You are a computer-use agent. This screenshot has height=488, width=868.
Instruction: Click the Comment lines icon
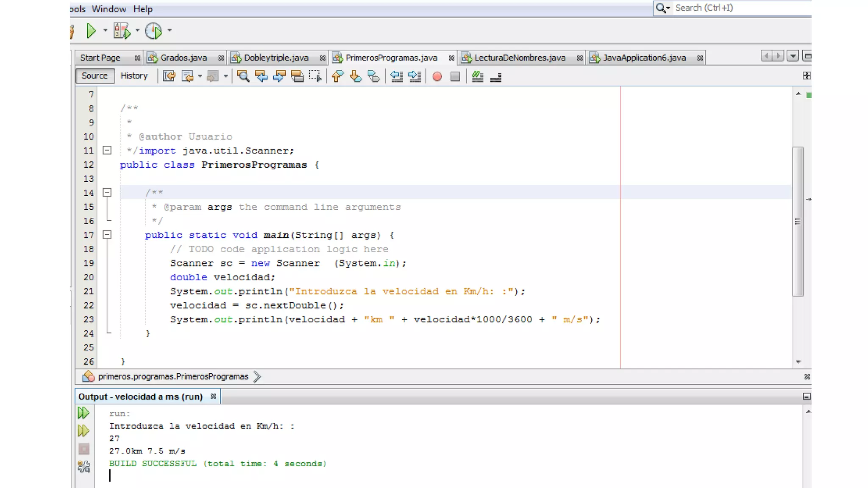(x=478, y=76)
